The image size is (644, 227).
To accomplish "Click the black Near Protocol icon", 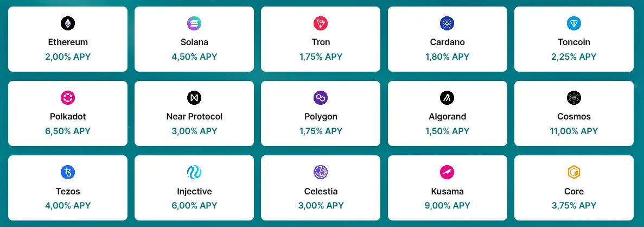I will (x=194, y=98).
